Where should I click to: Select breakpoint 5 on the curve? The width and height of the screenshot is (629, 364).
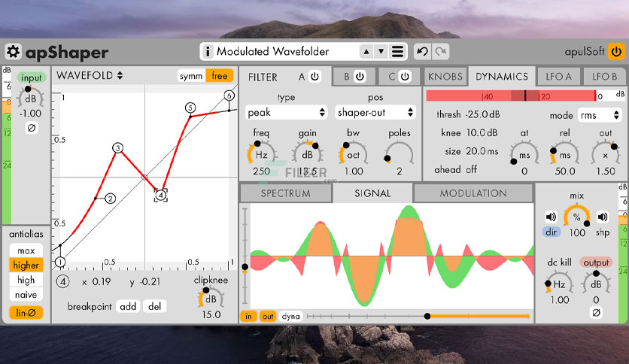pyautogui.click(x=190, y=108)
